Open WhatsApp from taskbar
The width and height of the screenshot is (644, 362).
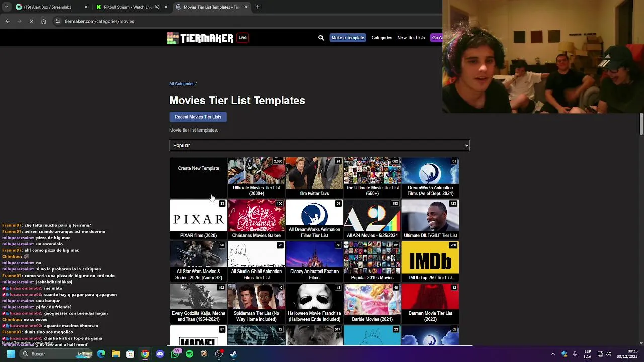[x=175, y=354]
